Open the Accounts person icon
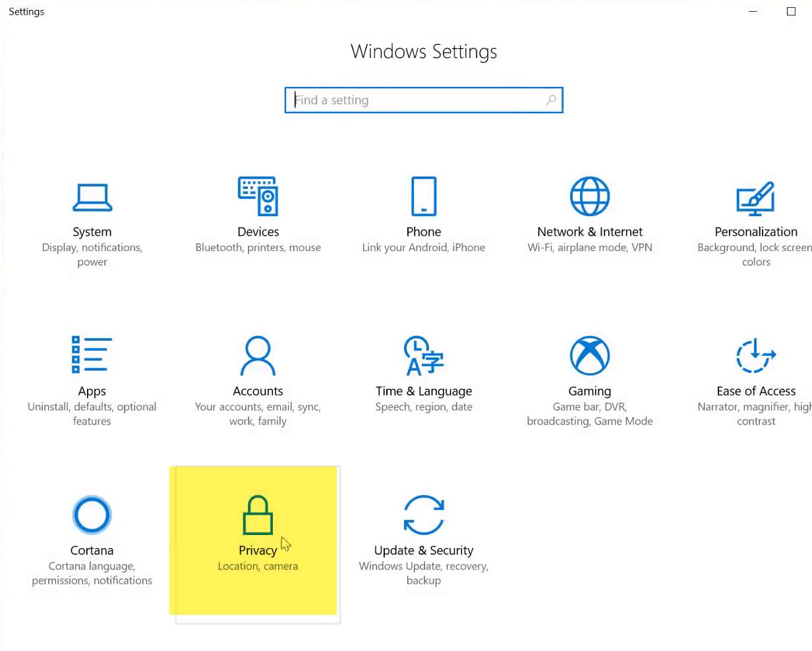Viewport: 812px width, 651px height. pyautogui.click(x=258, y=355)
